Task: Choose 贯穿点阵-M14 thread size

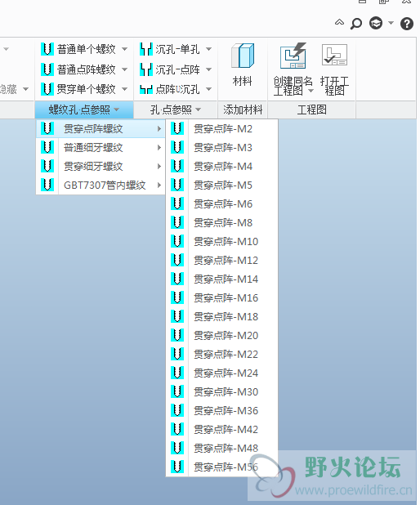Action: [x=222, y=279]
